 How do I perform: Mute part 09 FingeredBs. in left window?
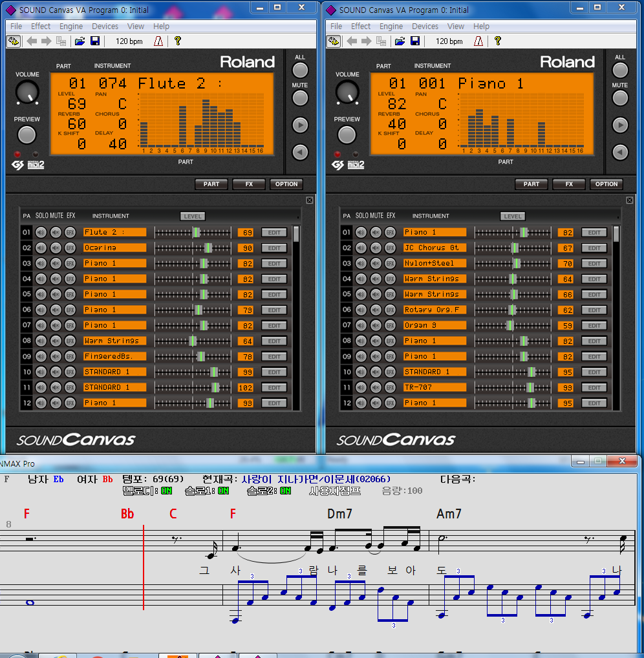pos(56,356)
